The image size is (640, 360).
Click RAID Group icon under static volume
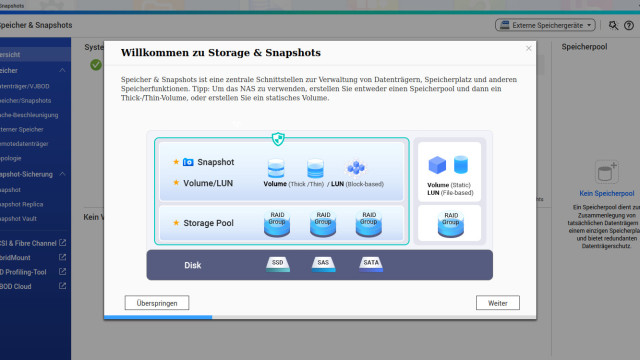(451, 224)
